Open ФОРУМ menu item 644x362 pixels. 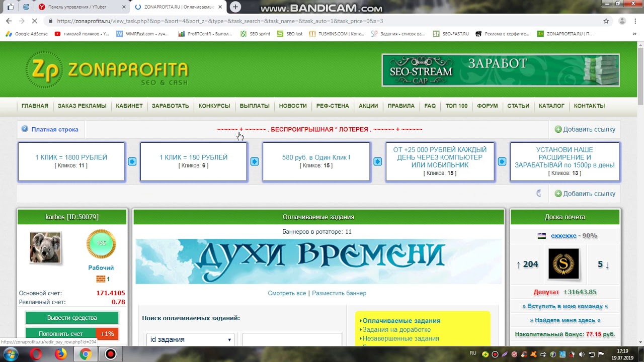(x=488, y=106)
